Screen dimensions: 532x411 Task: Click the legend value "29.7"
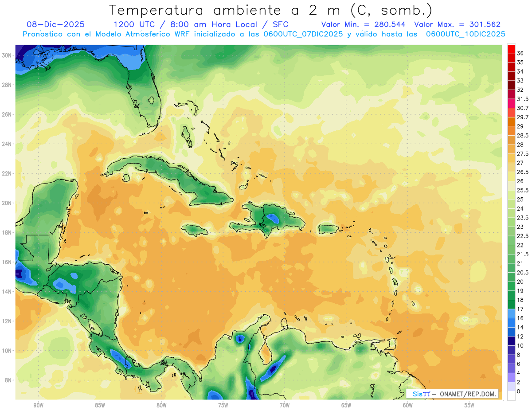523,117
